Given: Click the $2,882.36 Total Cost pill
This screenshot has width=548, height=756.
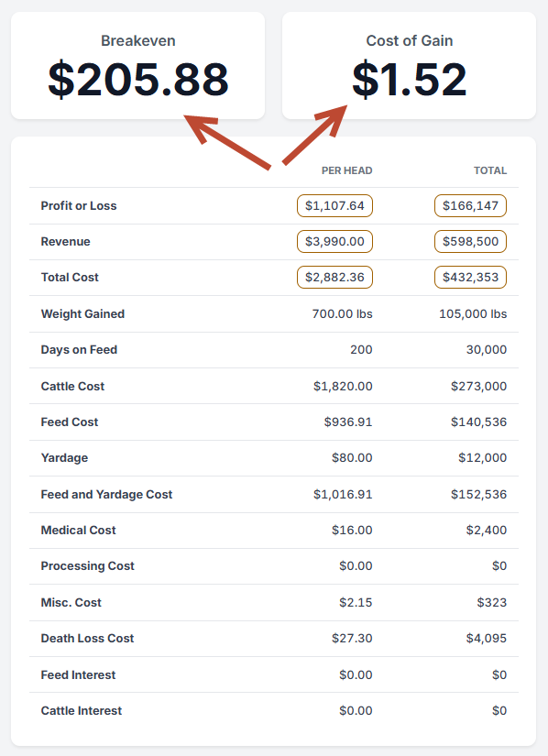Looking at the screenshot, I should point(334,277).
